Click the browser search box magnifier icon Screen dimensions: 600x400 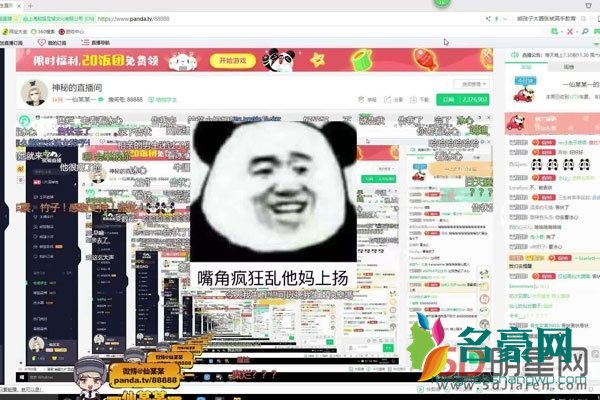[x=584, y=18]
